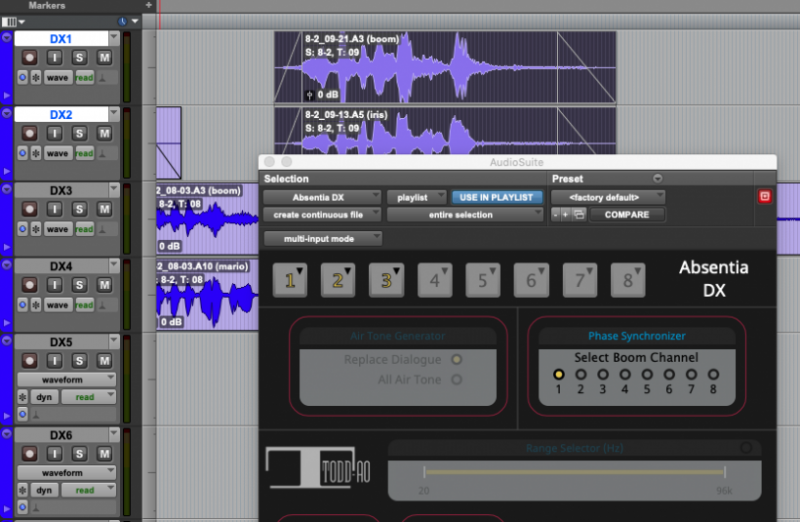800x522 pixels.
Task: Select boom channel 2 radio button
Action: pos(581,375)
